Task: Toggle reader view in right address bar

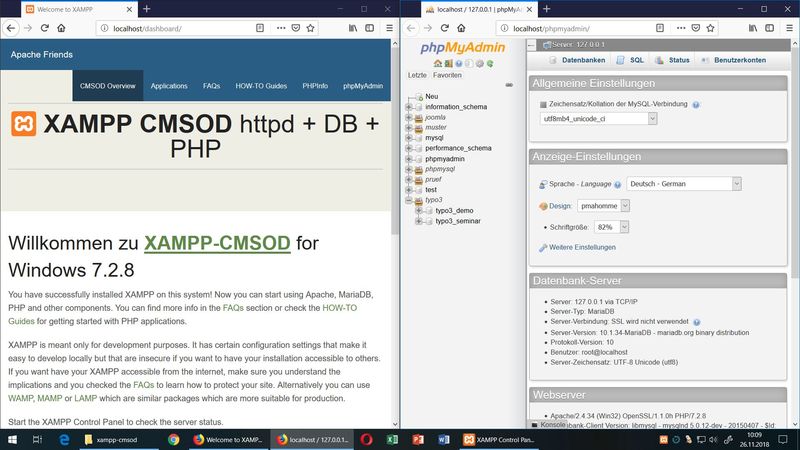Action: coord(660,28)
